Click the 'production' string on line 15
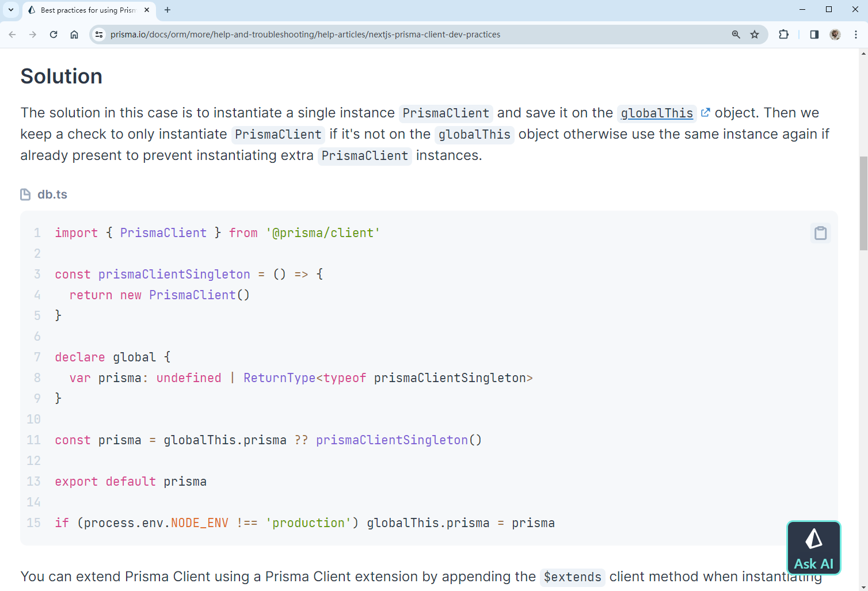This screenshot has width=868, height=591. click(x=309, y=523)
